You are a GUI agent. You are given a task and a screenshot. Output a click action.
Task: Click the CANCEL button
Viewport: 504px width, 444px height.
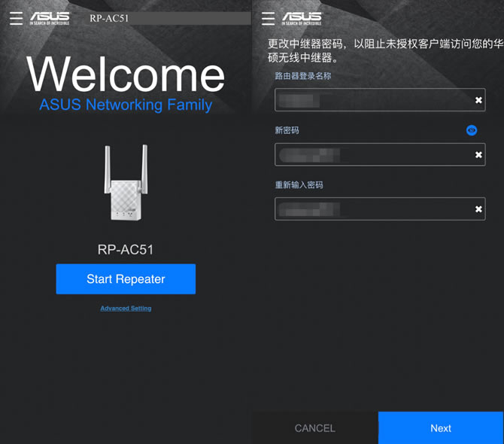point(315,428)
